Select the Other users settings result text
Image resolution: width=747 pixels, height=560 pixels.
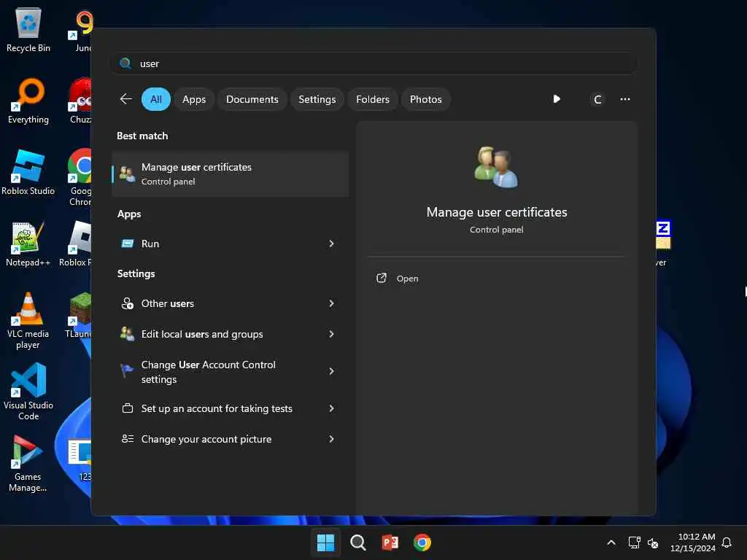(168, 303)
